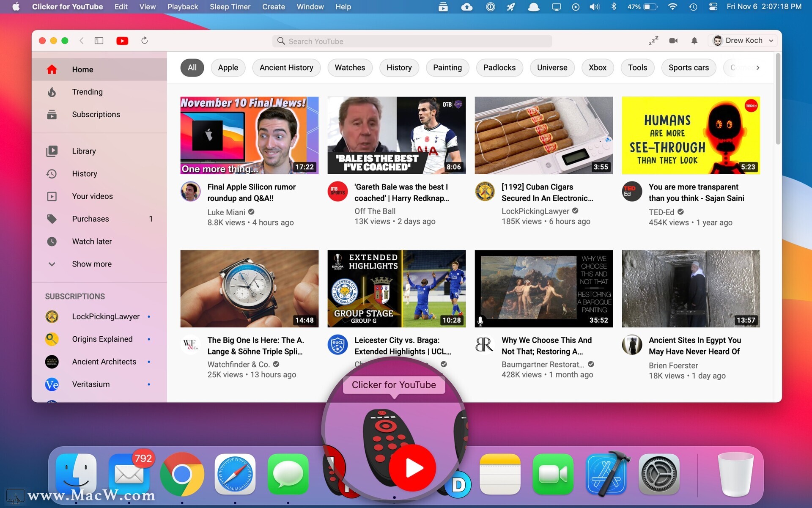Click the Library sidebar icon
Viewport: 812px width, 508px height.
52,151
